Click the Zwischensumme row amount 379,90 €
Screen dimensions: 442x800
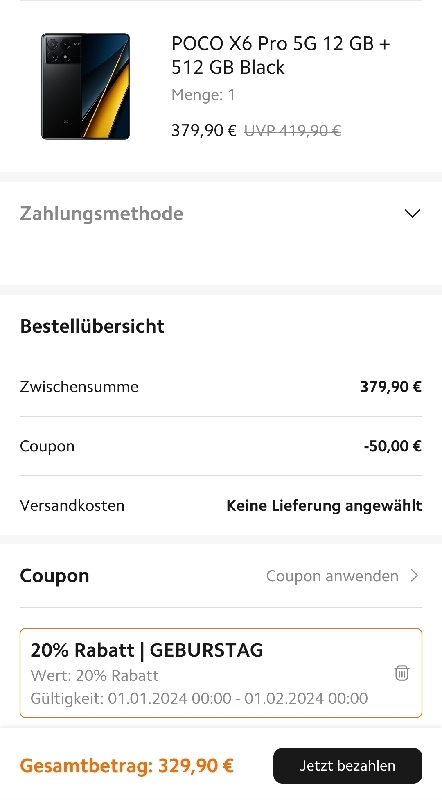[391, 387]
